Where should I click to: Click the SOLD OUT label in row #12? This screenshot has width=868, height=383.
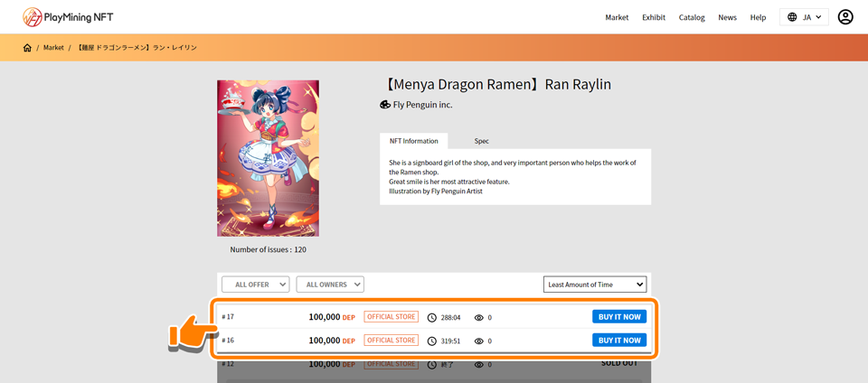coord(619,364)
